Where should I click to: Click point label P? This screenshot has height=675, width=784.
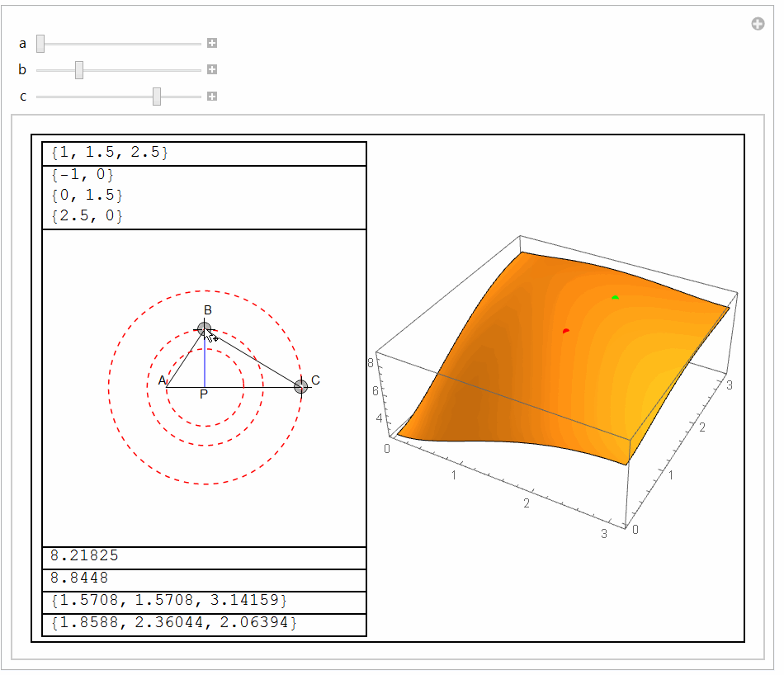pos(204,394)
